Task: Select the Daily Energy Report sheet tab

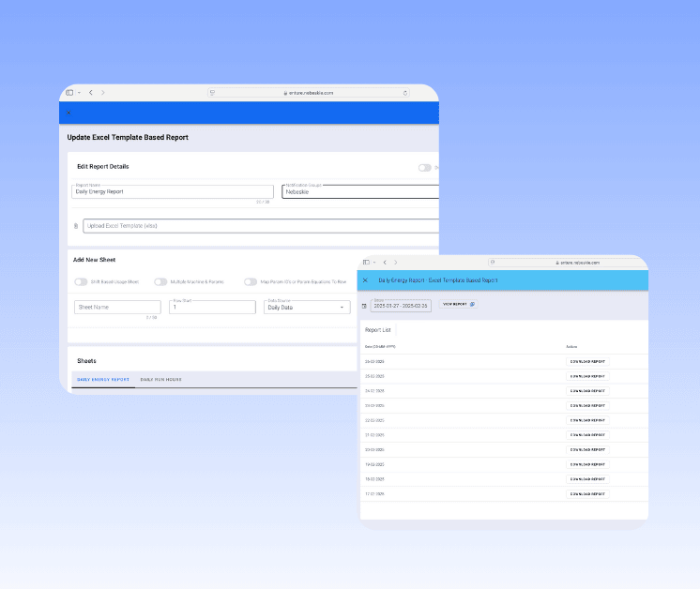Action: [x=103, y=380]
